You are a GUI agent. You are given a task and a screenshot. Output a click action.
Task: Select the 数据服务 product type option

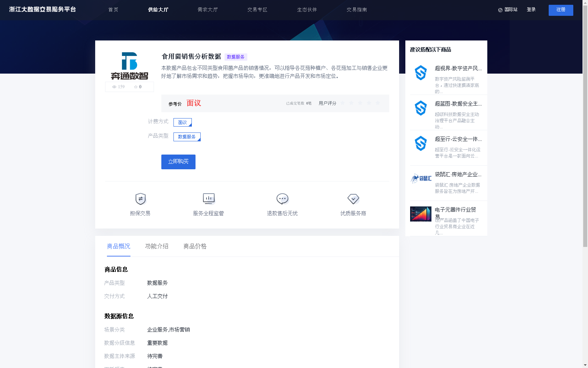[x=187, y=137]
